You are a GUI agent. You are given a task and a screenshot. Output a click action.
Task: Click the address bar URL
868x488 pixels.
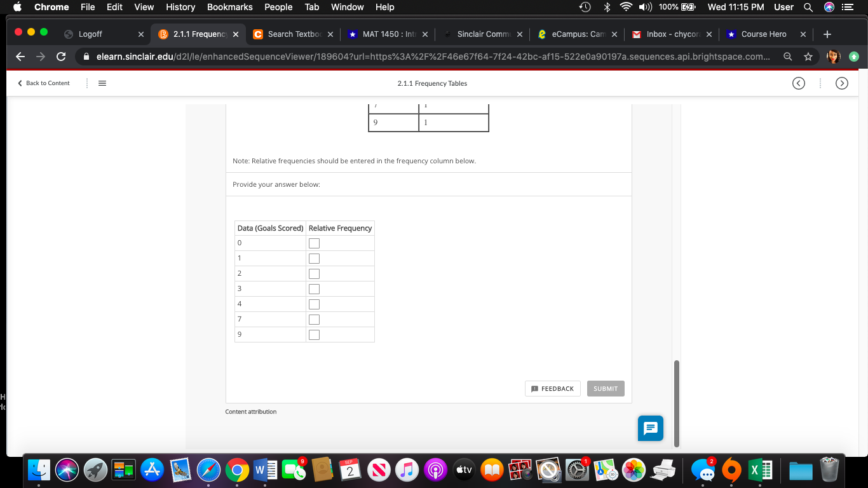(433, 57)
